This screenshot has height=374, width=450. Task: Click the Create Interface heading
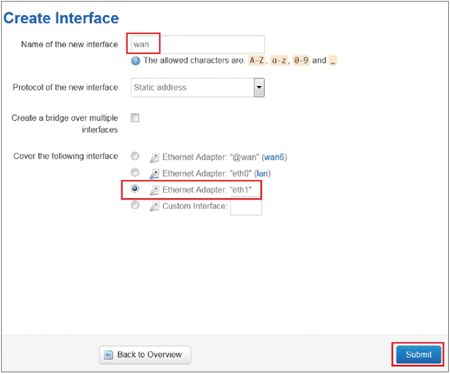pos(61,18)
